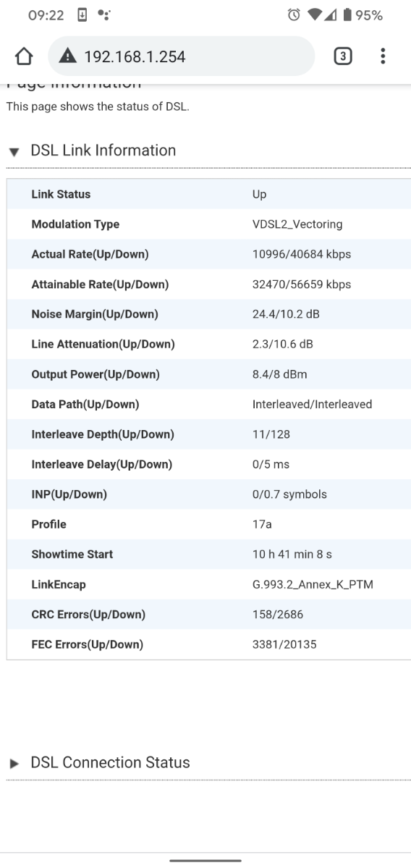Open the tab switcher showing 3 tabs
The width and height of the screenshot is (411, 868).
click(x=343, y=56)
